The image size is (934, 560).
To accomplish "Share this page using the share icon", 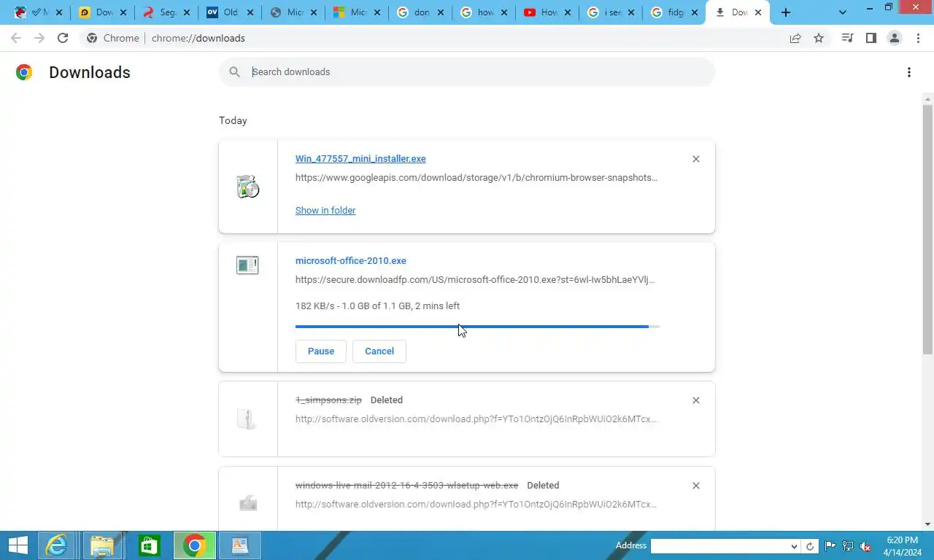I will (795, 38).
